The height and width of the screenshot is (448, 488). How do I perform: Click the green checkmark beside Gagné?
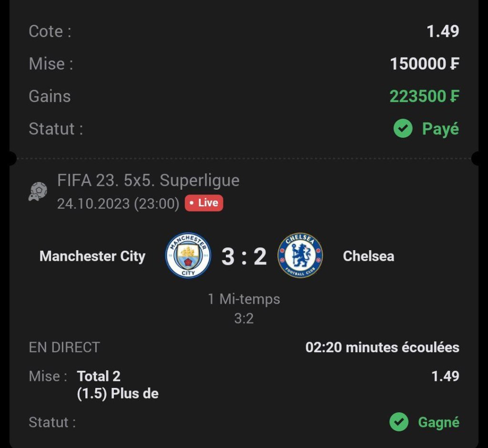[x=399, y=422]
